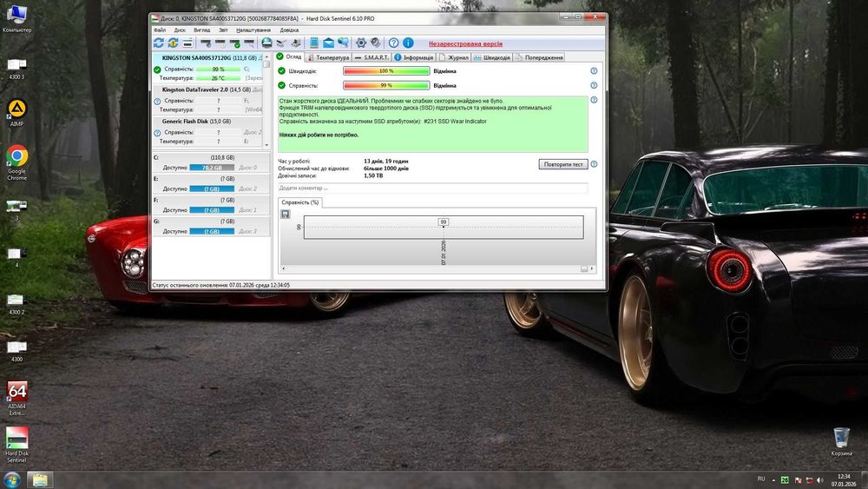Click the '1,50 ТВ' written data value
Screen dimensions: 868x489
tap(373, 175)
